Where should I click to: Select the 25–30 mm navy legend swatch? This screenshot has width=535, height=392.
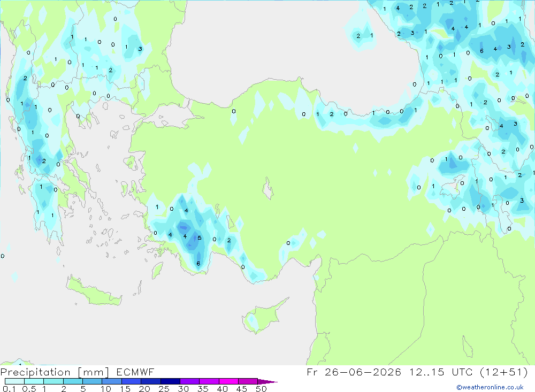[x=170, y=381]
